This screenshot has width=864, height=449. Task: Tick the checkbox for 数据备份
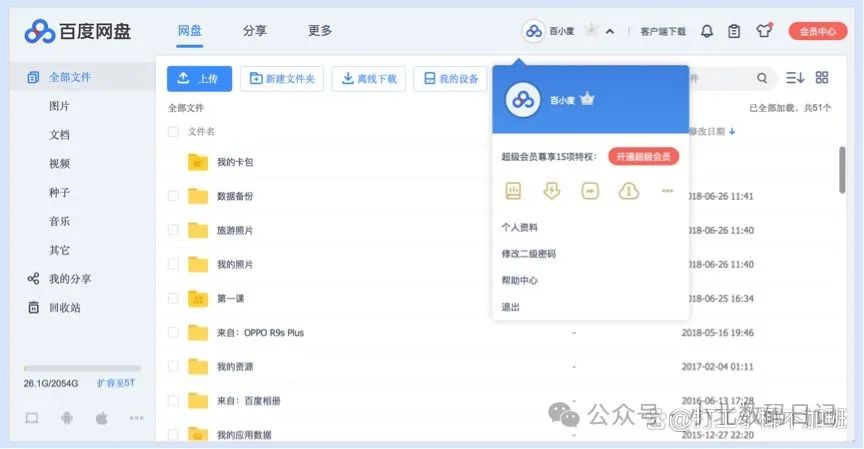tap(173, 196)
